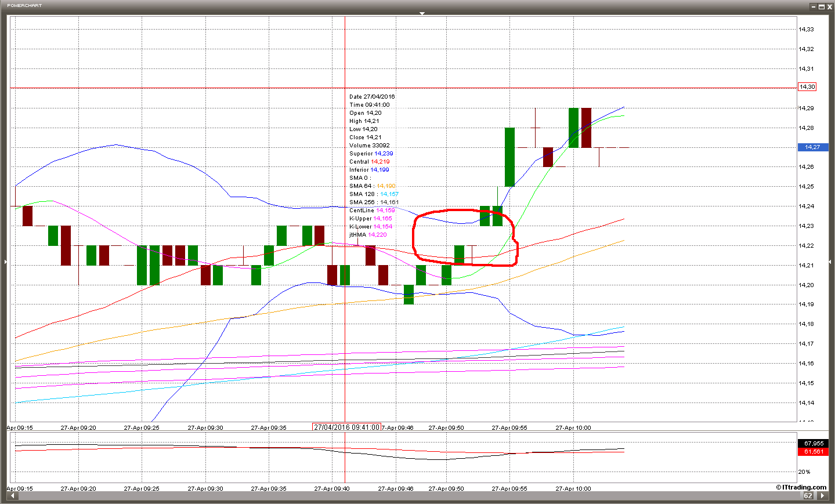Image resolution: width=835 pixels, height=504 pixels.
Task: Click the 'Date 27/04/2016' line in the data box
Action: click(x=372, y=97)
